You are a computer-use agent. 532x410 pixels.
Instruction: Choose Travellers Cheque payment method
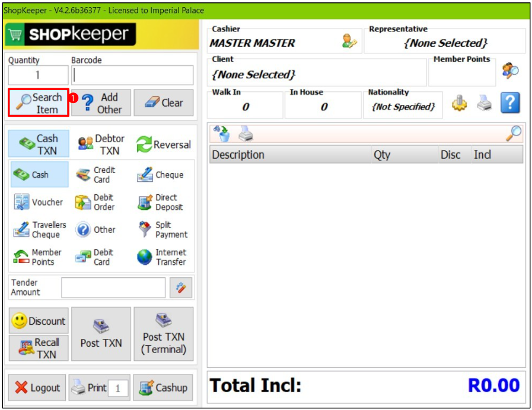click(x=39, y=229)
